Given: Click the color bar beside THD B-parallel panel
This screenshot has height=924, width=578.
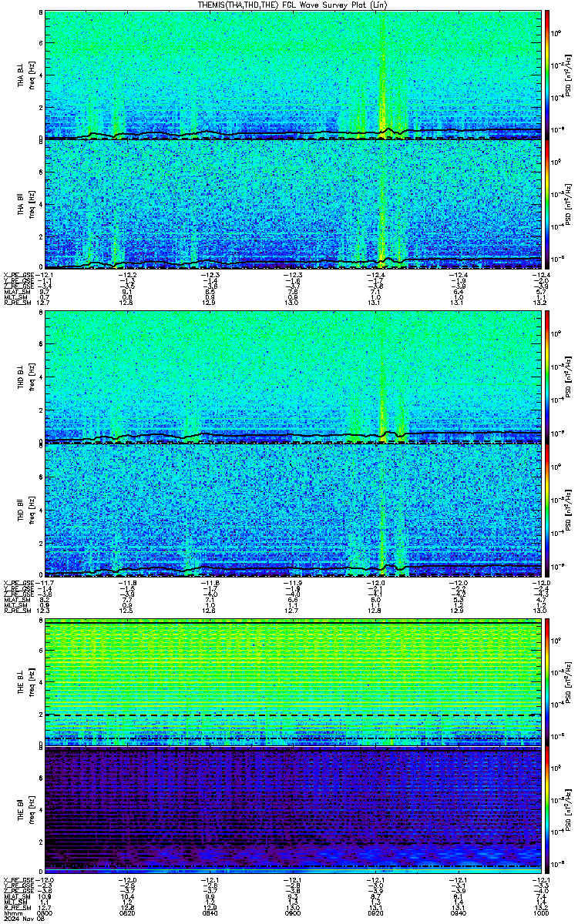Looking at the screenshot, I should click(x=547, y=511).
